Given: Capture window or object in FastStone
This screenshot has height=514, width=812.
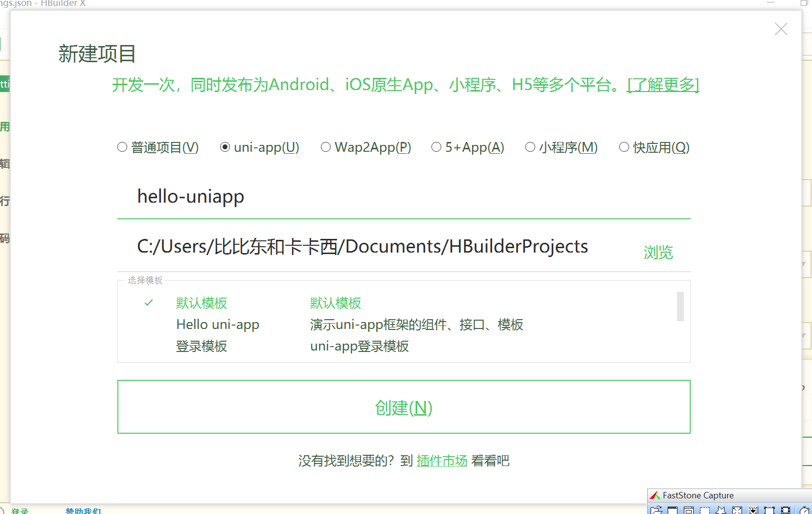Looking at the screenshot, I should tap(689, 510).
